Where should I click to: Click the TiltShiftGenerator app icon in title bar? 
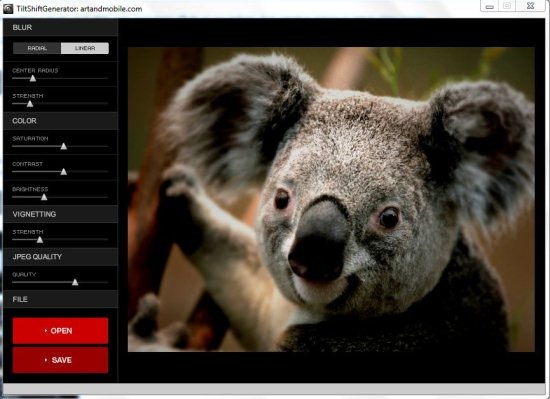pos(8,9)
